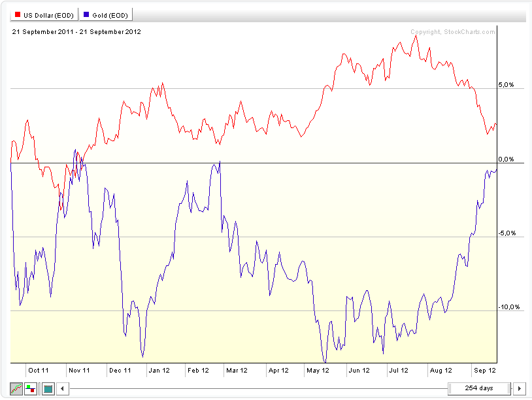532x400 pixels.
Task: Click the 5.0% y-axis label
Action: (507, 85)
